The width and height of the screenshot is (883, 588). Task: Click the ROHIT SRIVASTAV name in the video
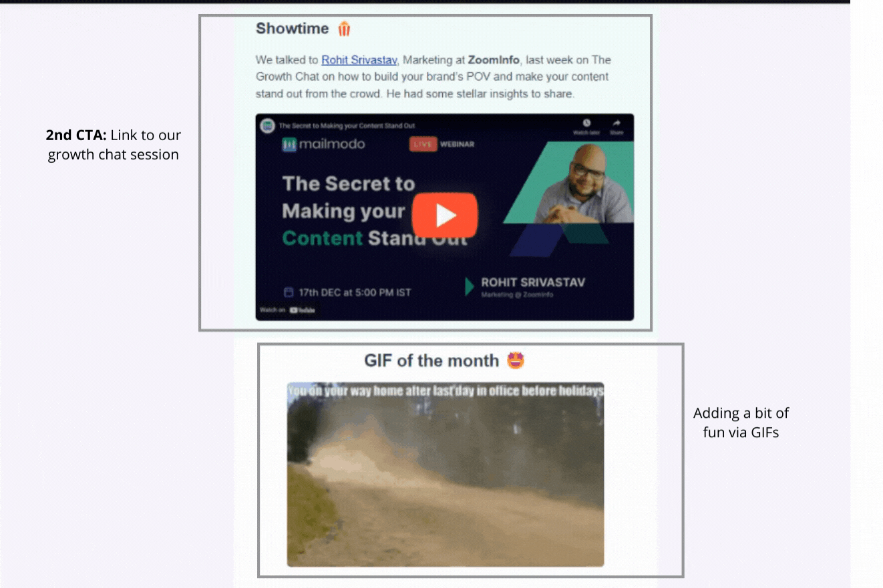pyautogui.click(x=533, y=282)
